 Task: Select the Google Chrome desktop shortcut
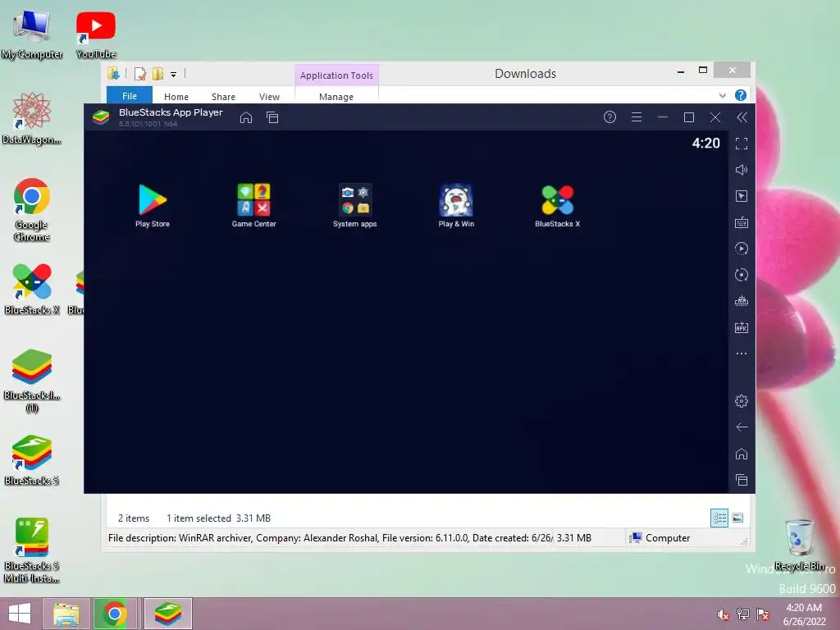pyautogui.click(x=32, y=210)
